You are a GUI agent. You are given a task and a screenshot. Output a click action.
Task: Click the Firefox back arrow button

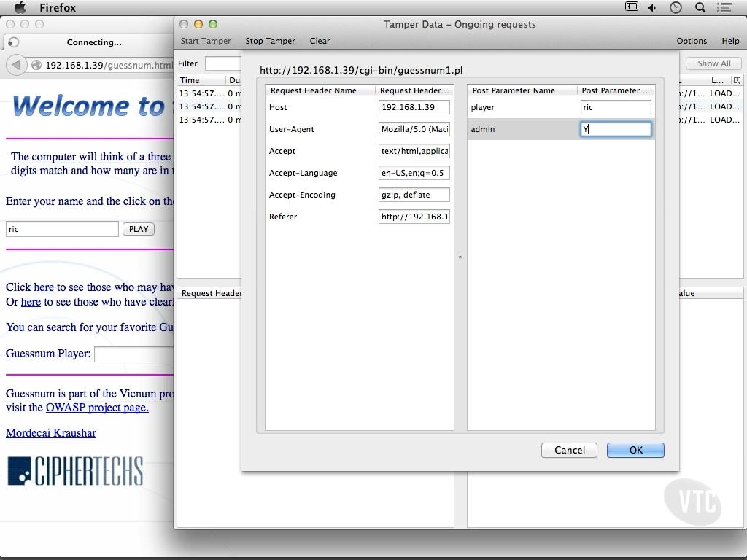[16, 65]
